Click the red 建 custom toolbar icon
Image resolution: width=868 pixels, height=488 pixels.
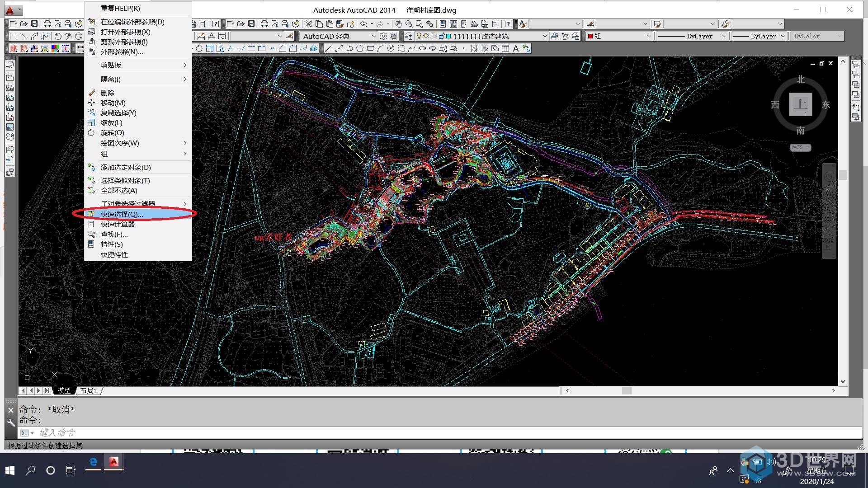pyautogui.click(x=14, y=48)
